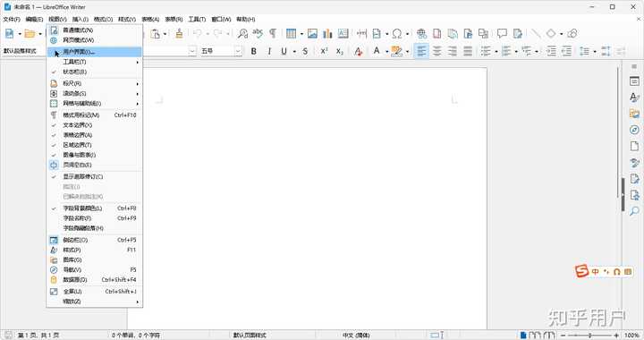Toggle 状态栏 (Status Bar) checkmark item
The width and height of the screenshot is (644, 340).
(x=95, y=72)
